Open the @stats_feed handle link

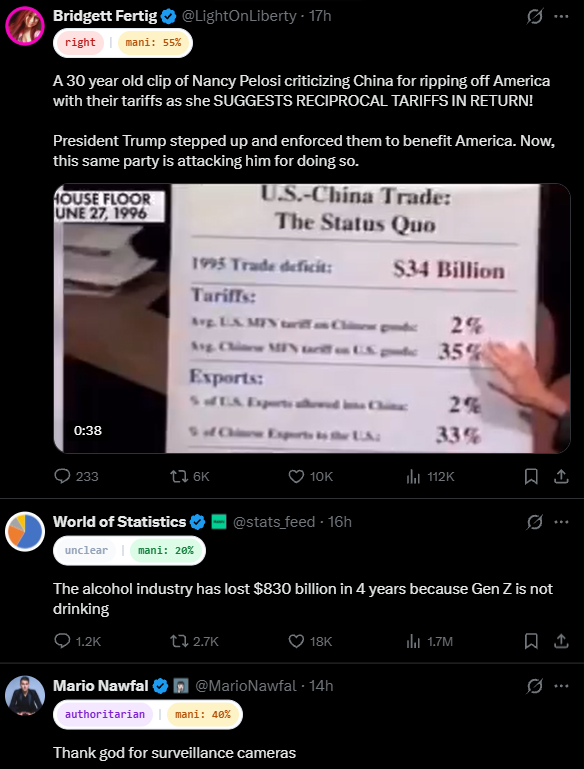point(274,522)
